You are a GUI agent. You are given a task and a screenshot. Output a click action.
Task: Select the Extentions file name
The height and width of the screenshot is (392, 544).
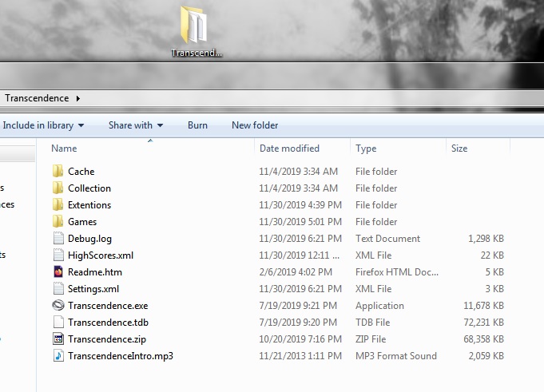(x=89, y=205)
